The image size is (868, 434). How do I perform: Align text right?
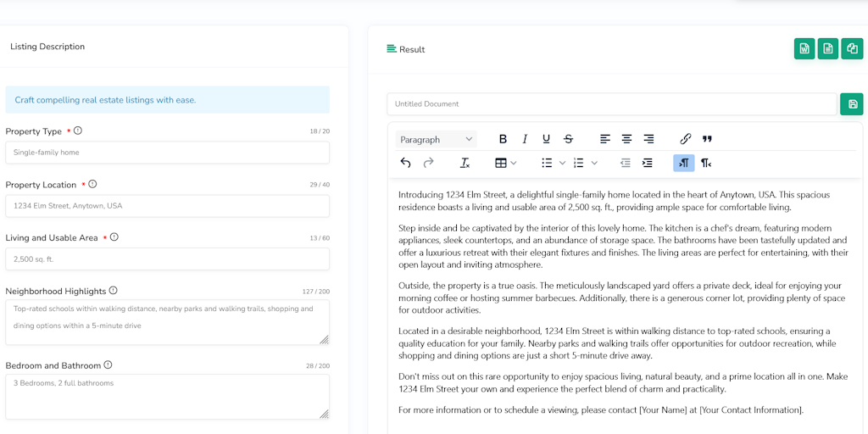[x=648, y=139]
